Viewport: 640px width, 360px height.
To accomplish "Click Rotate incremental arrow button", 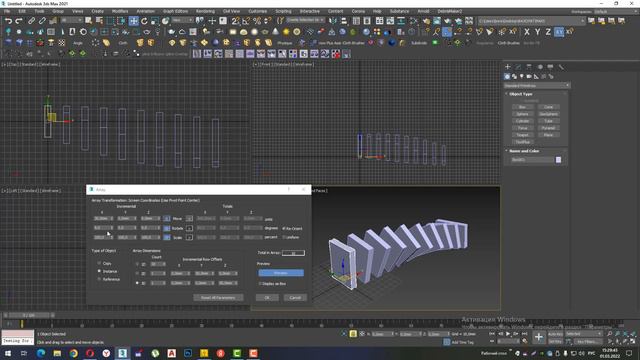I will [x=167, y=228].
